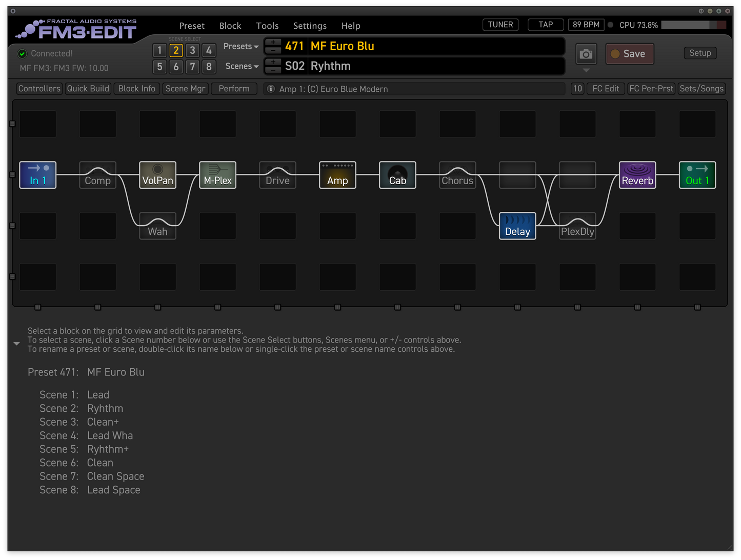The width and height of the screenshot is (741, 560).
Task: Select the Delay block
Action: [x=517, y=226]
